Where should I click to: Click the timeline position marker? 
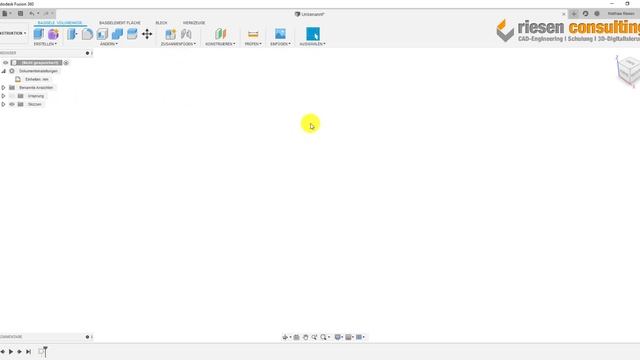tap(45, 351)
